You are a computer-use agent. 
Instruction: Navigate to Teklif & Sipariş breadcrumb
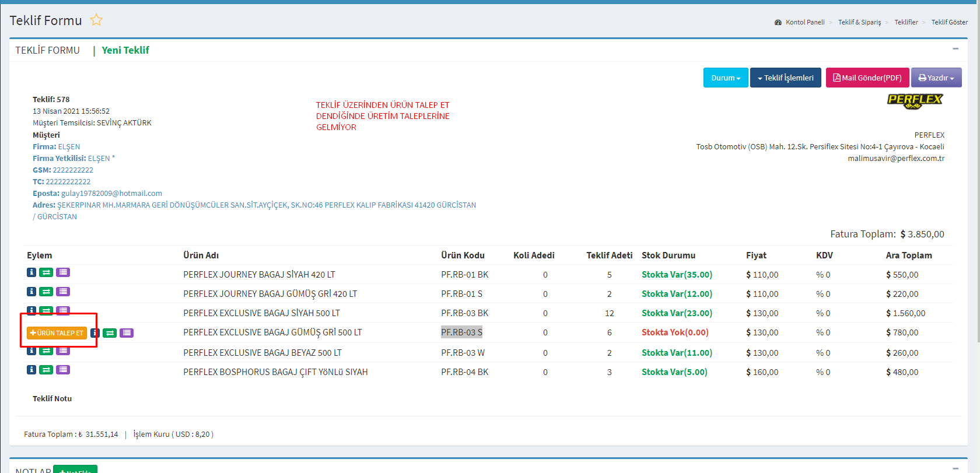click(x=859, y=22)
